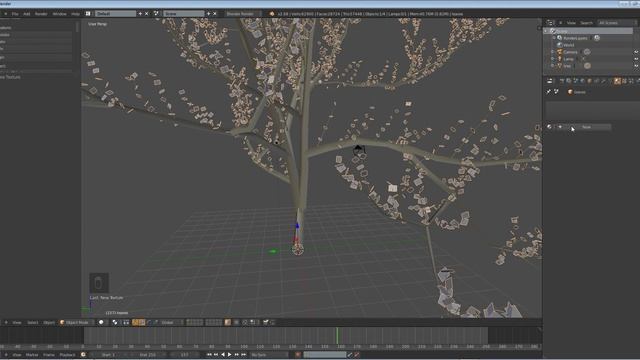This screenshot has height=360, width=640.
Task: Open the 3D viewport Object menu
Action: 49,322
